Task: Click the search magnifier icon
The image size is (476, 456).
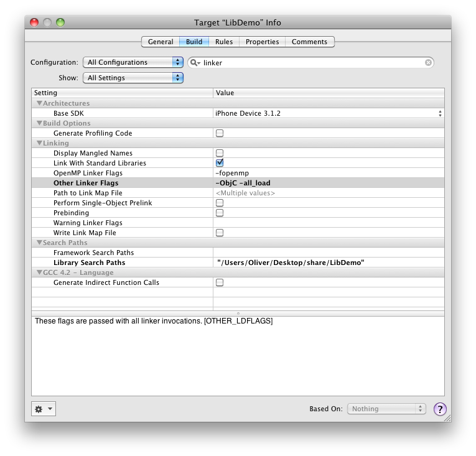Action: (195, 63)
